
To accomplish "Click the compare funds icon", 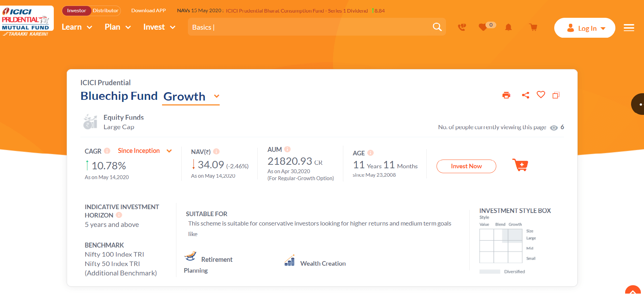I will pyautogui.click(x=556, y=95).
